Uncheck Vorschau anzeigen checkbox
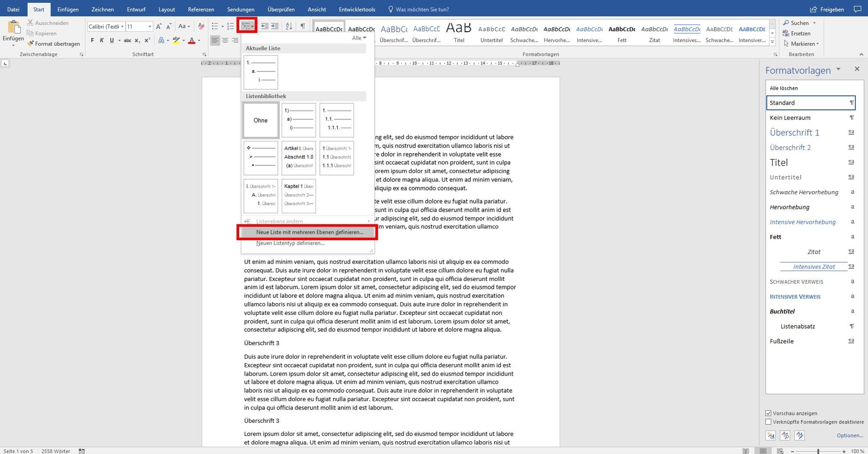 pyautogui.click(x=768, y=413)
